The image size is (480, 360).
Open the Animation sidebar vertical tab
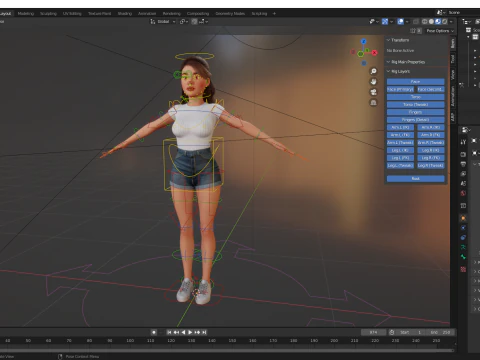(453, 96)
